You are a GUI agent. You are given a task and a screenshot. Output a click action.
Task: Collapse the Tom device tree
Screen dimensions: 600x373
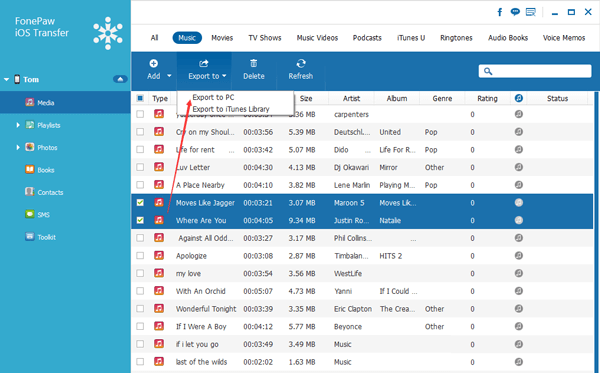point(6,80)
